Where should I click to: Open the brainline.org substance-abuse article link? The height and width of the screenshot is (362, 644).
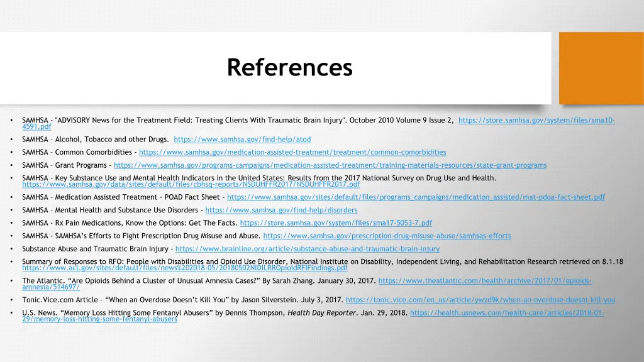tap(307, 249)
